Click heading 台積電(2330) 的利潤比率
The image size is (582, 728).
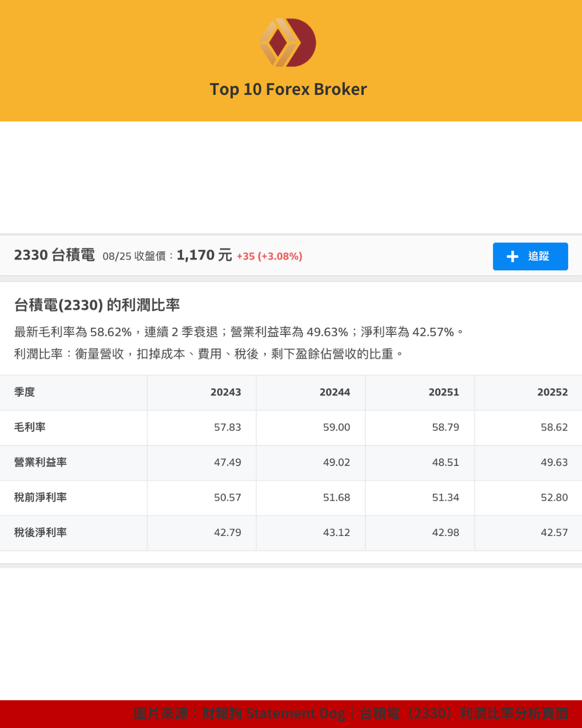pyautogui.click(x=97, y=305)
